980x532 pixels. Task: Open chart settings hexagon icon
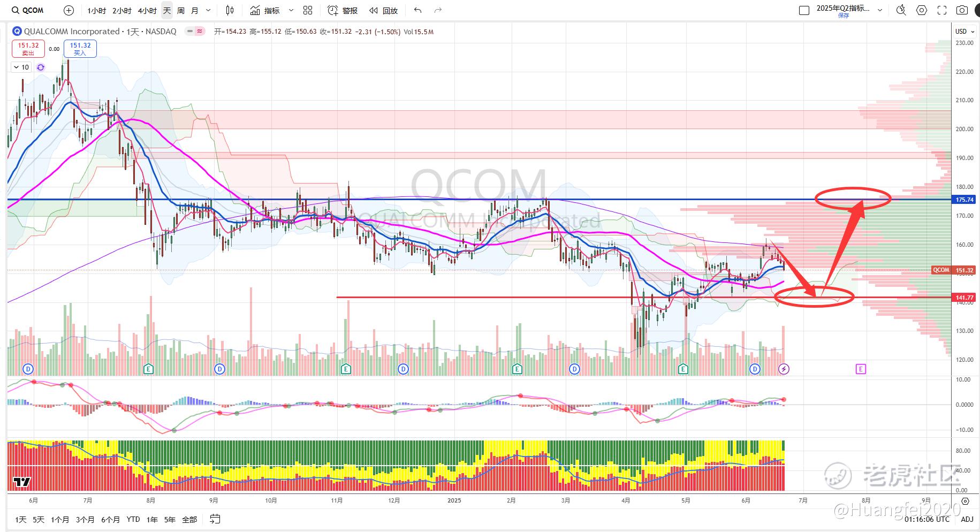coord(922,10)
